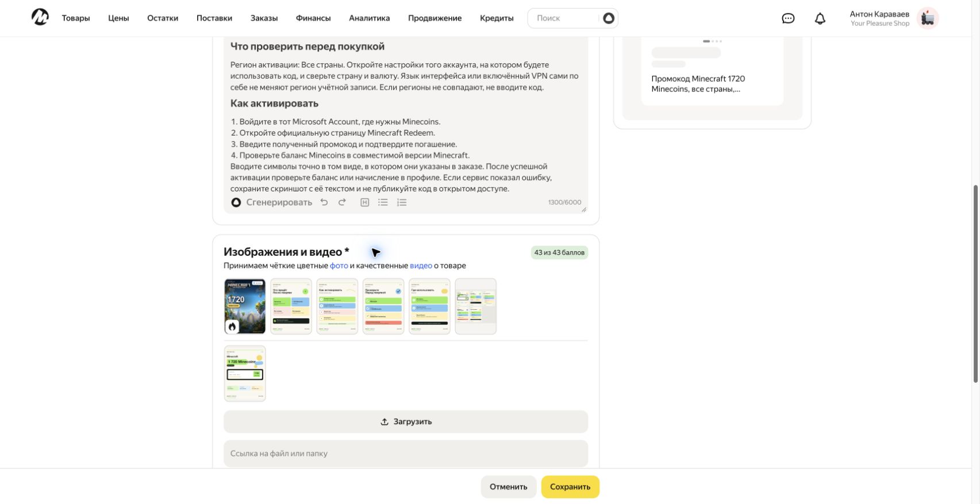The width and height of the screenshot is (980, 504).
Task: Open the chat messages icon
Action: click(788, 18)
